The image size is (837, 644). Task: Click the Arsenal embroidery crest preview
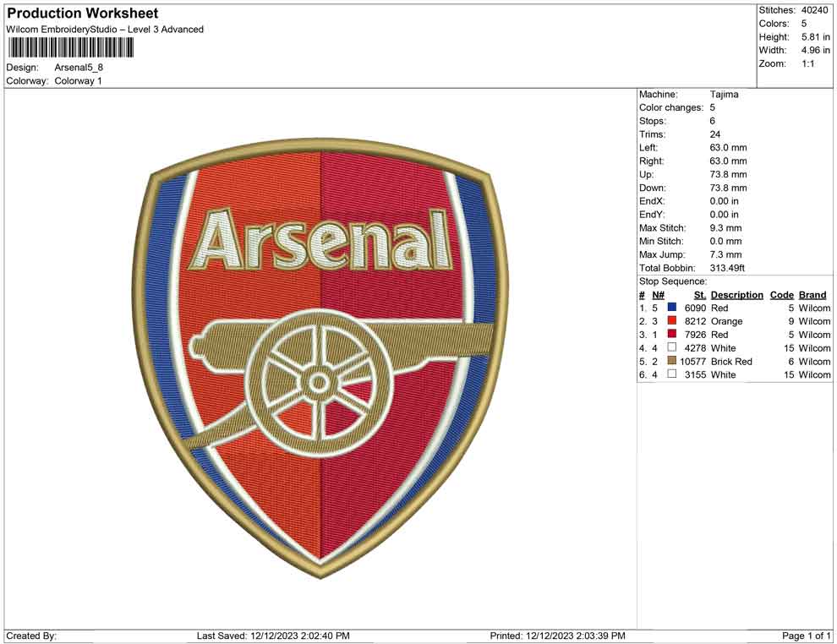(x=320, y=358)
